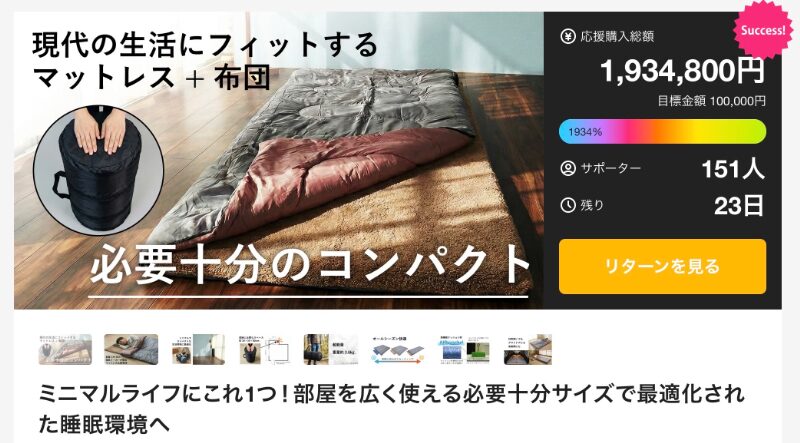Screen dimensions: 800x443
Task: Click the rainbow 1934% funding progress bar
Action: [662, 132]
